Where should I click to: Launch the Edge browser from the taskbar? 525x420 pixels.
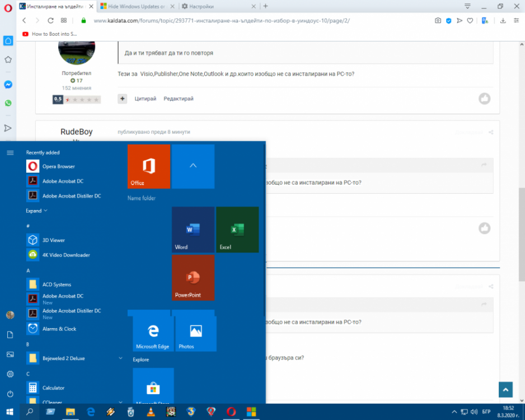tap(91, 412)
